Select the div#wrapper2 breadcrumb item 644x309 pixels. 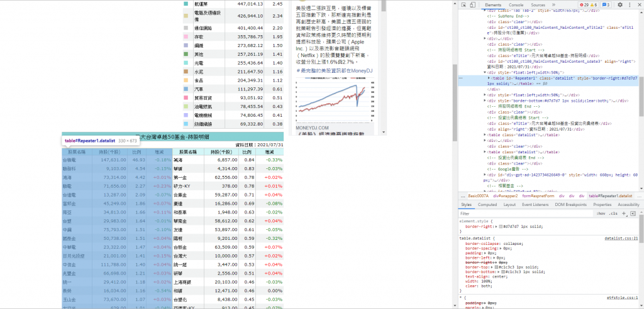tap(506, 196)
